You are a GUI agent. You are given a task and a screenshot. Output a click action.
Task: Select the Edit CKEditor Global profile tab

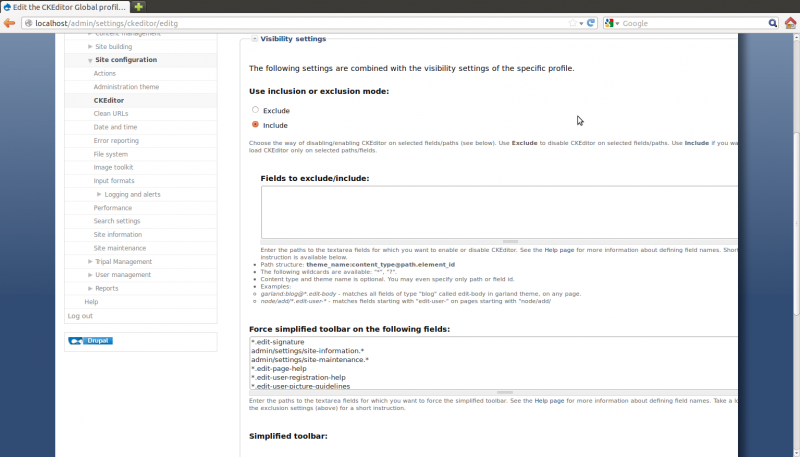pyautogui.click(x=65, y=7)
